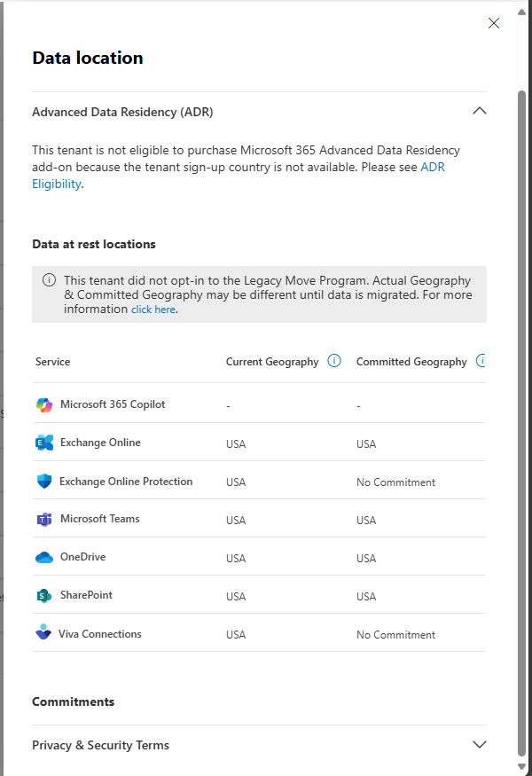Screen dimensions: 532x776
Task: Click the Microsoft Teams icon
Action: pyautogui.click(x=44, y=520)
